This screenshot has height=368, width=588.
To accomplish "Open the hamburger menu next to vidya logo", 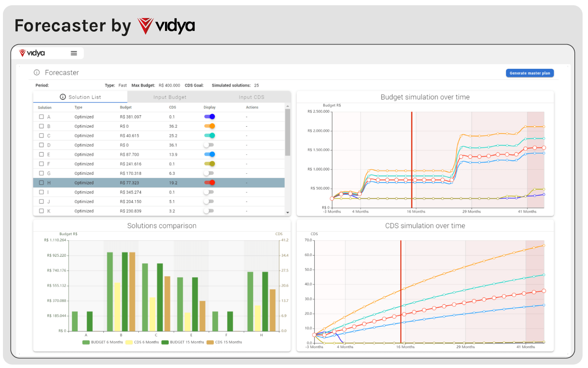I will (x=74, y=53).
